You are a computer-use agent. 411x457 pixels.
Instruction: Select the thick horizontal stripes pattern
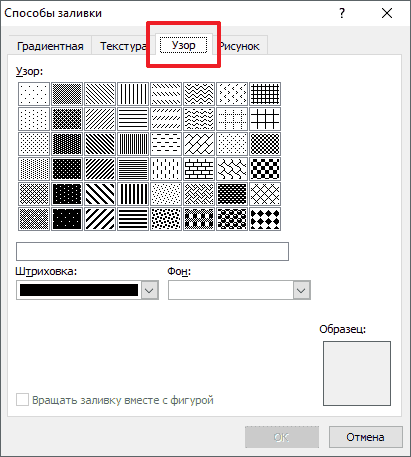pos(133,219)
